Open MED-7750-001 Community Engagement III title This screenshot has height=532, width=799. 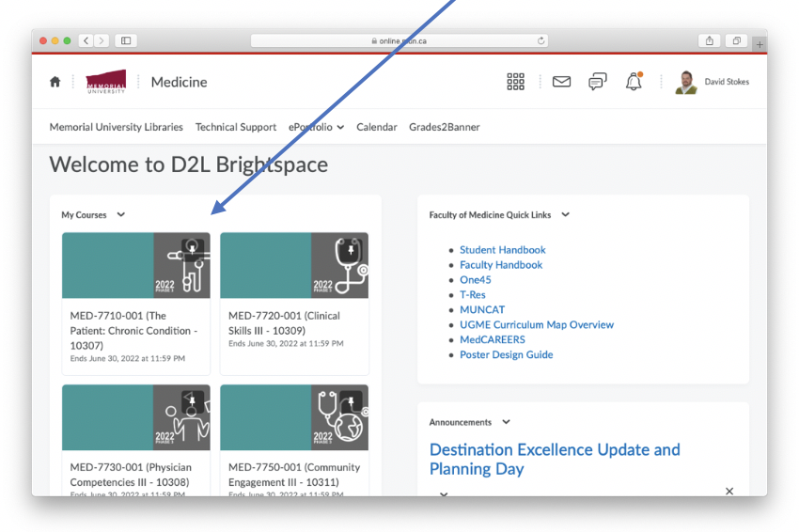294,475
